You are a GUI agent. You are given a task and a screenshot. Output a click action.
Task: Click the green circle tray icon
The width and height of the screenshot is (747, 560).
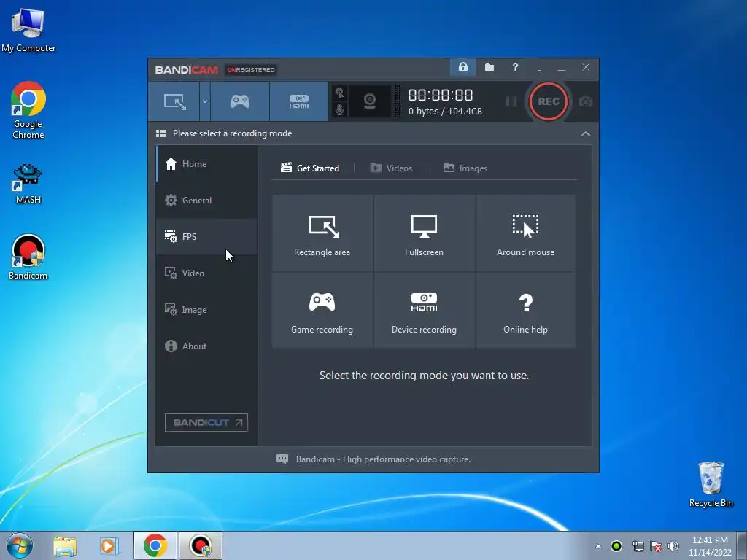[616, 546]
